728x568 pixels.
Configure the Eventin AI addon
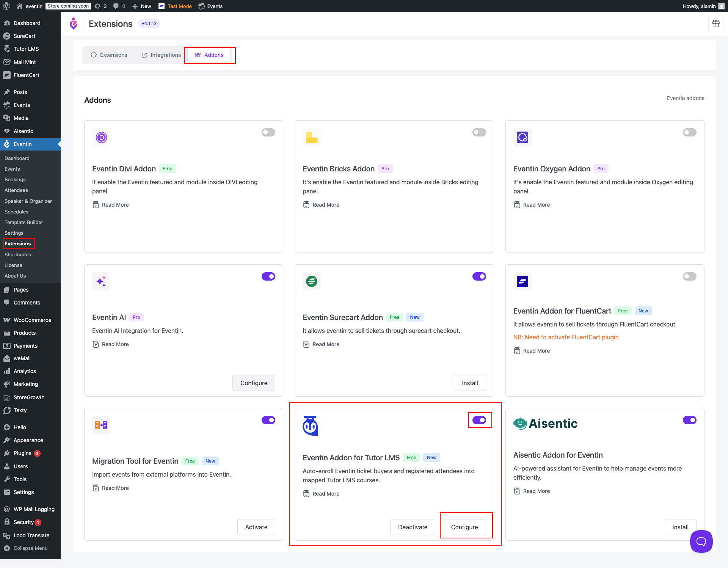[x=254, y=383]
